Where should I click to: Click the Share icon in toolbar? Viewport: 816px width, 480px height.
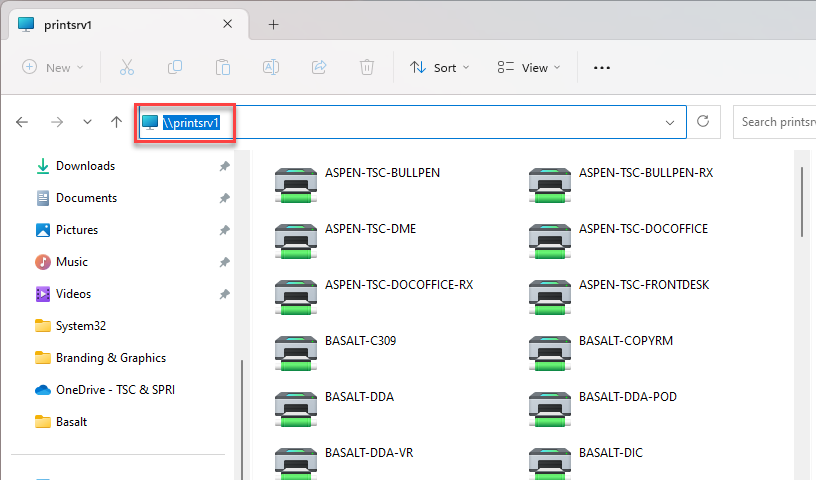[x=319, y=67]
